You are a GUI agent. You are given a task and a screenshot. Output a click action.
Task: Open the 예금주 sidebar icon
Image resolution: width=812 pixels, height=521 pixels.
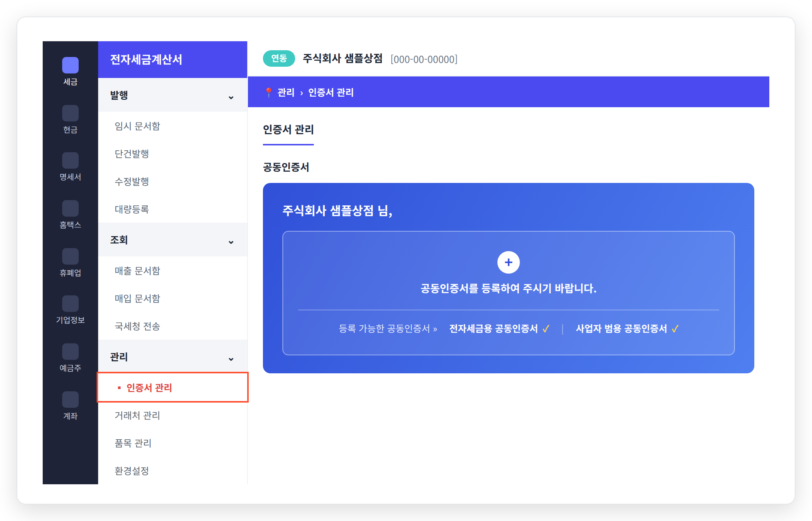tap(70, 352)
